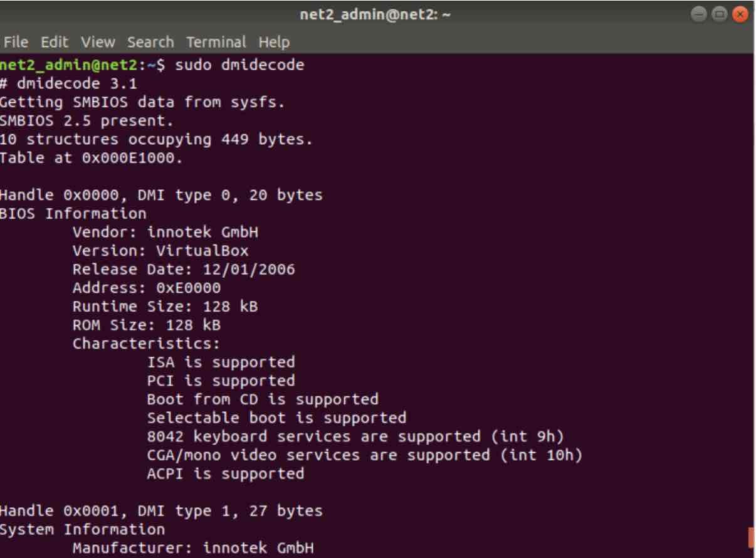Screen dimensions: 756x558
Task: Maximize the terminal window
Action: coord(720,14)
